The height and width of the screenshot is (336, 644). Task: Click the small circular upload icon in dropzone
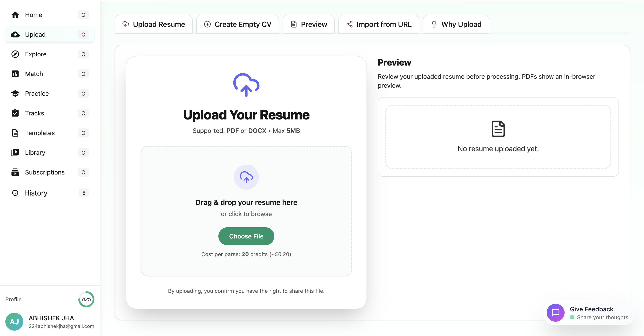(x=246, y=177)
